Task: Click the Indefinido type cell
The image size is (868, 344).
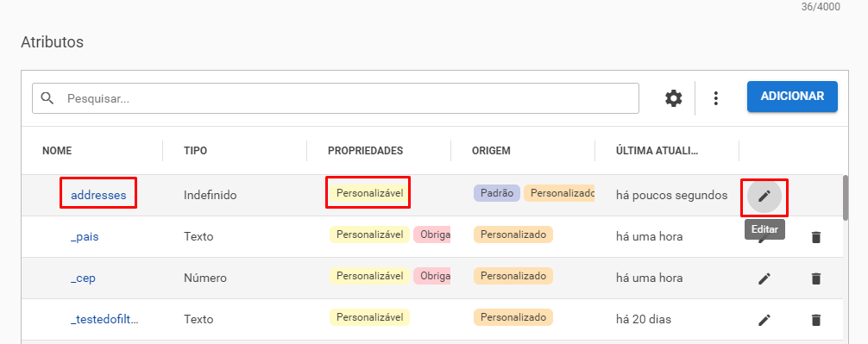Action: (x=211, y=195)
